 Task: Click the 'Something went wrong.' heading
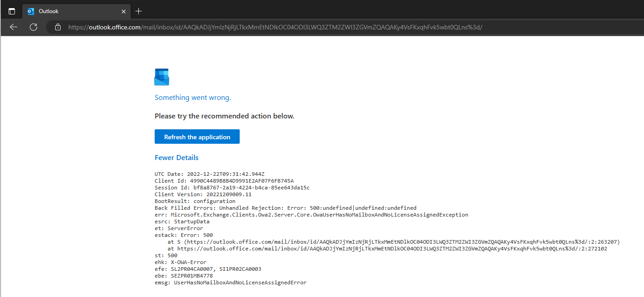[x=193, y=98]
